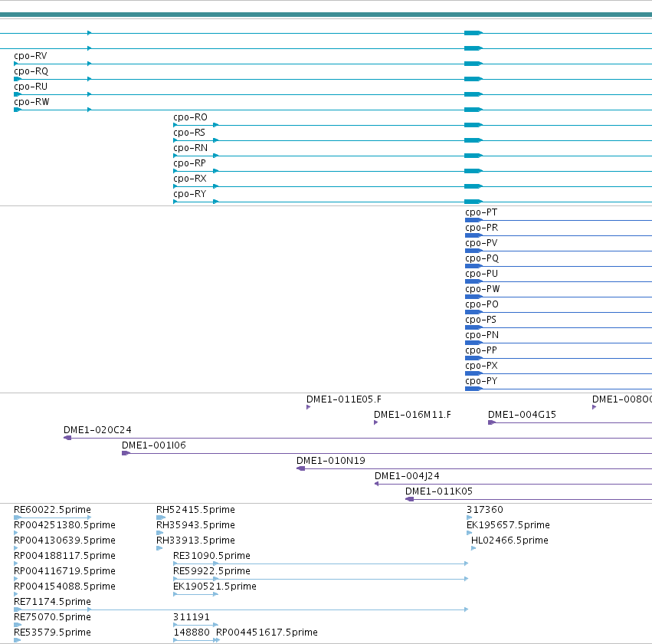Click the cpo-PY protein feature
This screenshot has height=644, width=652.
click(558, 389)
